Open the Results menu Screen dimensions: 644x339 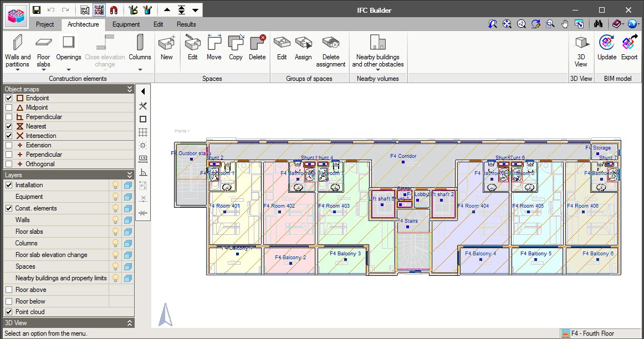click(x=186, y=24)
